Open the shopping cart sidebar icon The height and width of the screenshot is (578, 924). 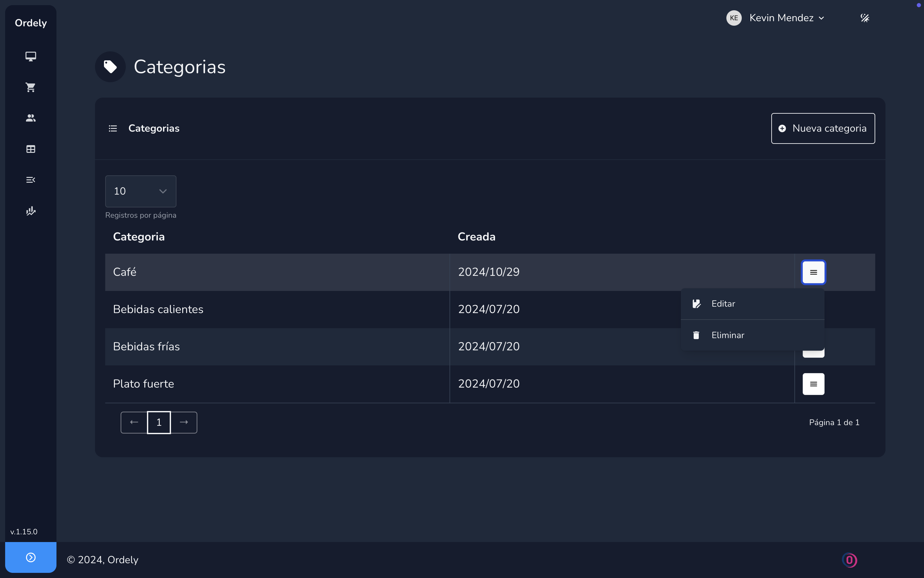(30, 88)
